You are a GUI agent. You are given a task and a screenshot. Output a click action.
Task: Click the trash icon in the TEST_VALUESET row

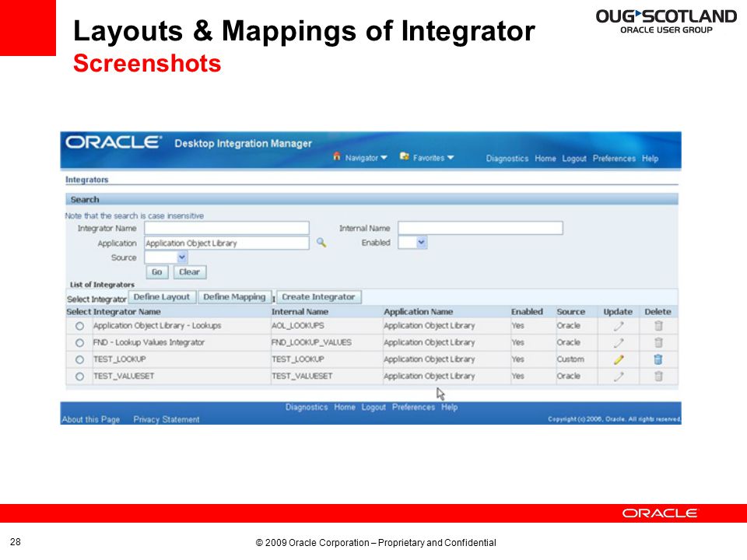(x=658, y=376)
